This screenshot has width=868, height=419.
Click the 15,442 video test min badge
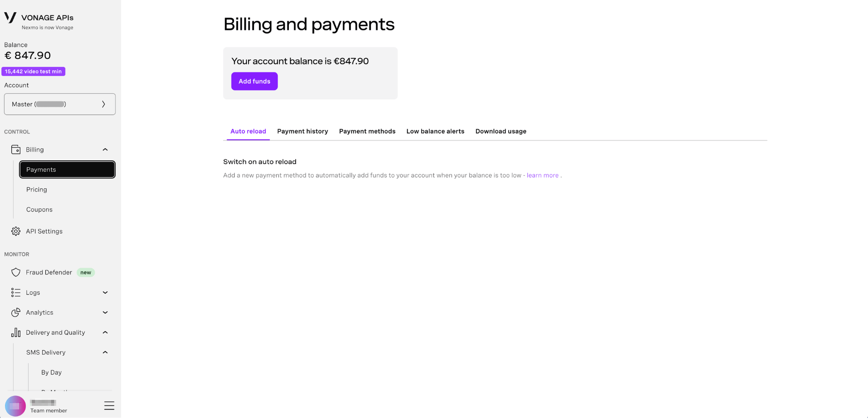tap(34, 72)
